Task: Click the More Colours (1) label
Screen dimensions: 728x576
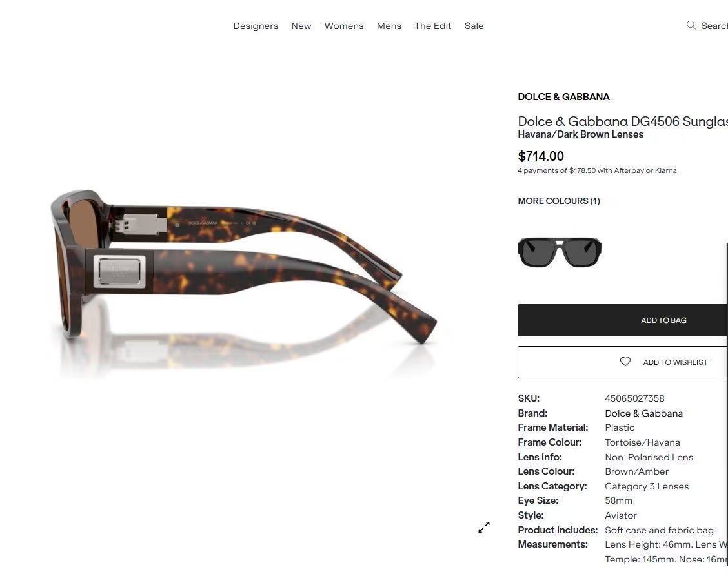Action: point(559,201)
